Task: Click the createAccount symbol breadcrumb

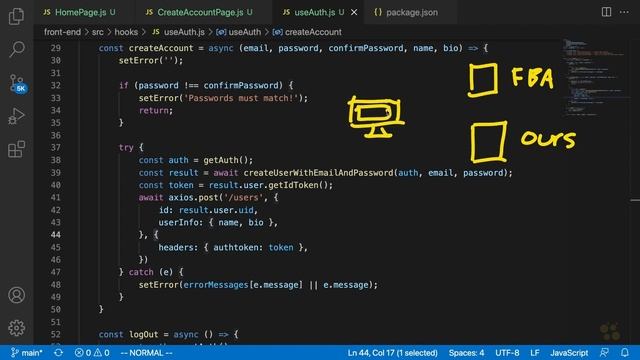Action: click(x=307, y=32)
